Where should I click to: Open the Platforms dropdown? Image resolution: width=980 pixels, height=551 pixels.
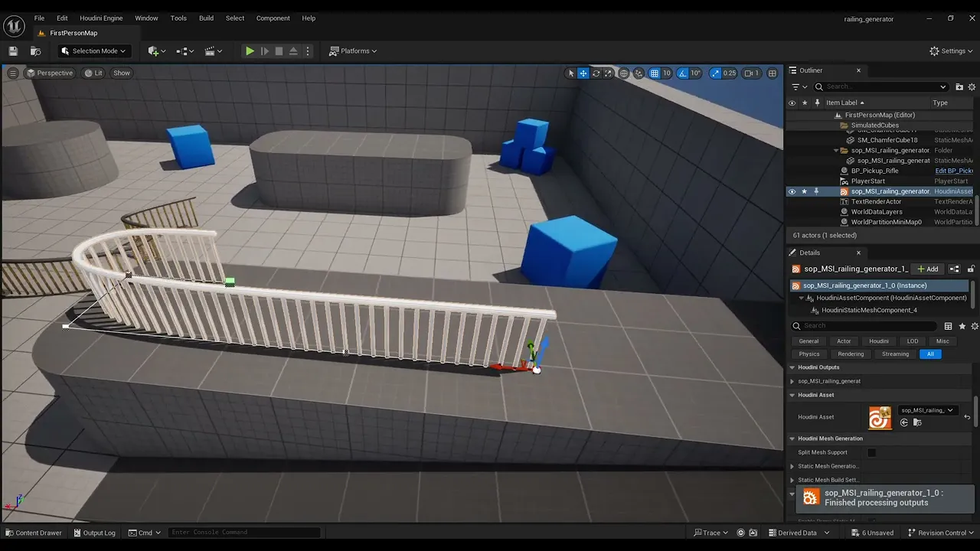click(x=353, y=51)
